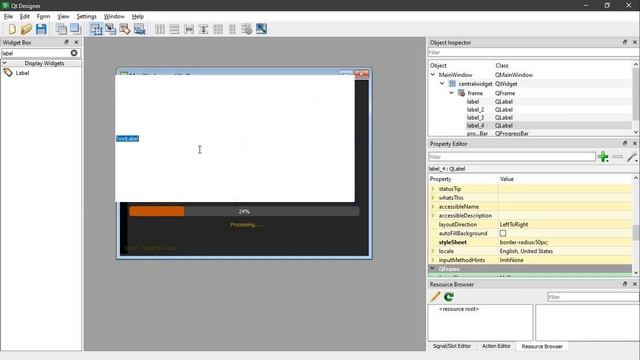
Task: Switch to the Resource Browser tab
Action: [542, 346]
